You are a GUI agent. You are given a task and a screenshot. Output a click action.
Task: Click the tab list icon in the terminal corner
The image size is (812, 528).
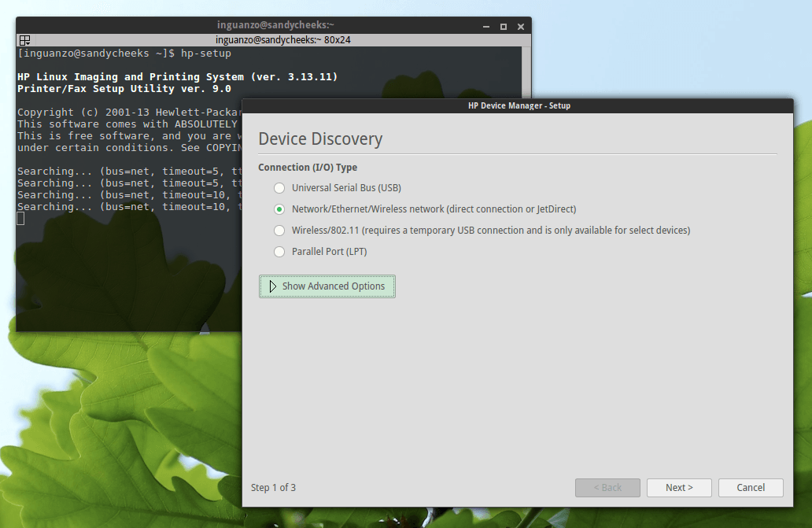(x=24, y=39)
